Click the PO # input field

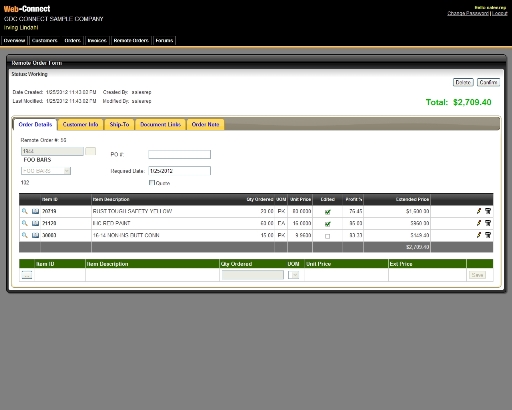pos(179,154)
